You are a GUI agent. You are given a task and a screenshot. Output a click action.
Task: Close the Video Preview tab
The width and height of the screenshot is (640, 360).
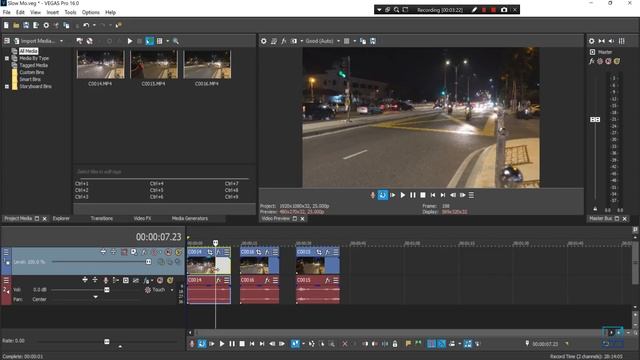coord(302,219)
